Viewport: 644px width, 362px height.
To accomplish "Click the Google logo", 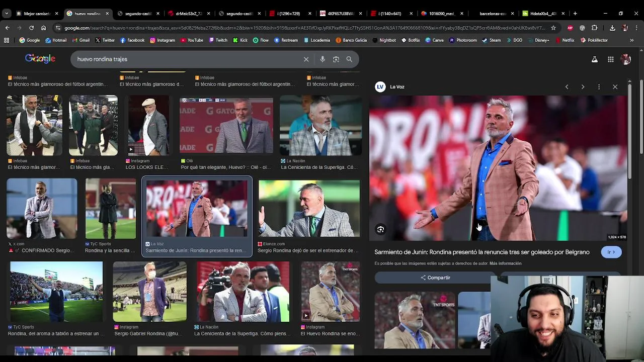I will pyautogui.click(x=40, y=59).
